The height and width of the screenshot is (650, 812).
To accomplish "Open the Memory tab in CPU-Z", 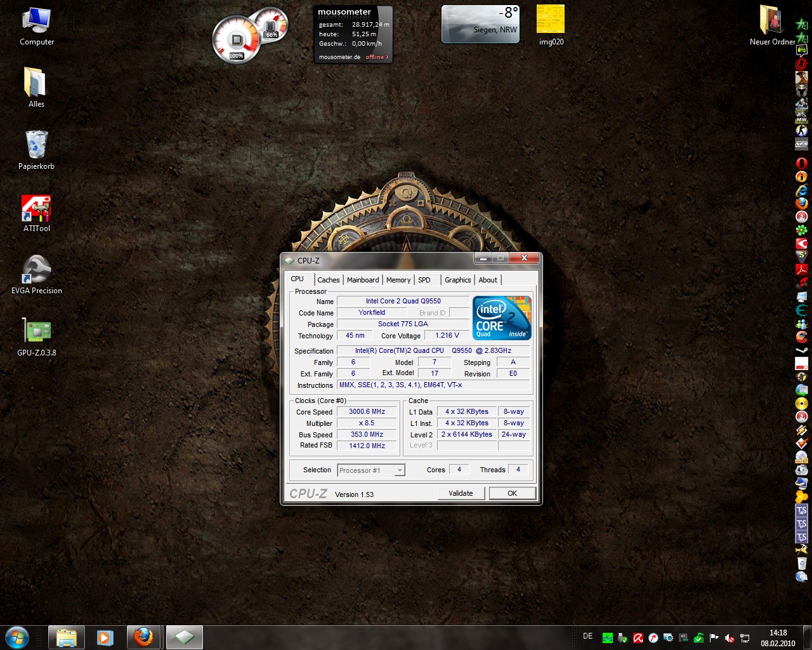I will coord(398,280).
